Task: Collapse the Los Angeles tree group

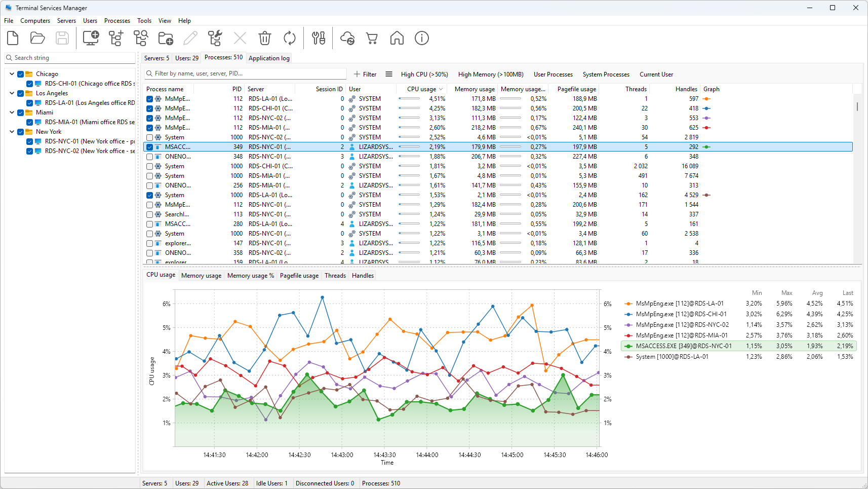Action: click(12, 93)
